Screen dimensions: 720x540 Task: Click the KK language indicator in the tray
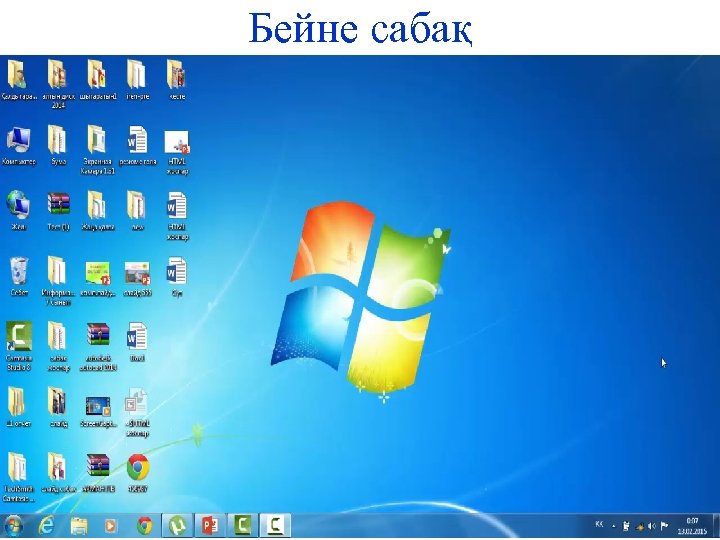tap(599, 524)
